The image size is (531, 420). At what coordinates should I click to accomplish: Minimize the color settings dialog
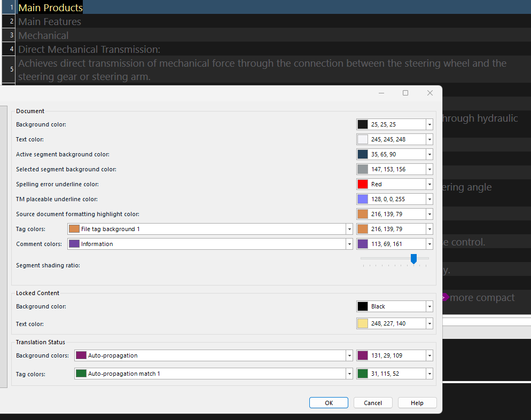click(381, 93)
